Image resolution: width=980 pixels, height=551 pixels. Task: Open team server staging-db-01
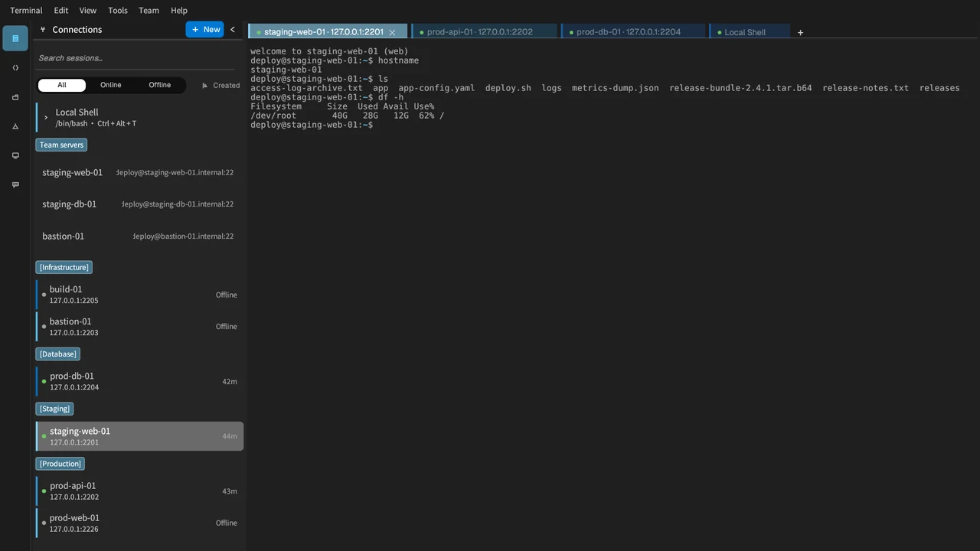[138, 204]
